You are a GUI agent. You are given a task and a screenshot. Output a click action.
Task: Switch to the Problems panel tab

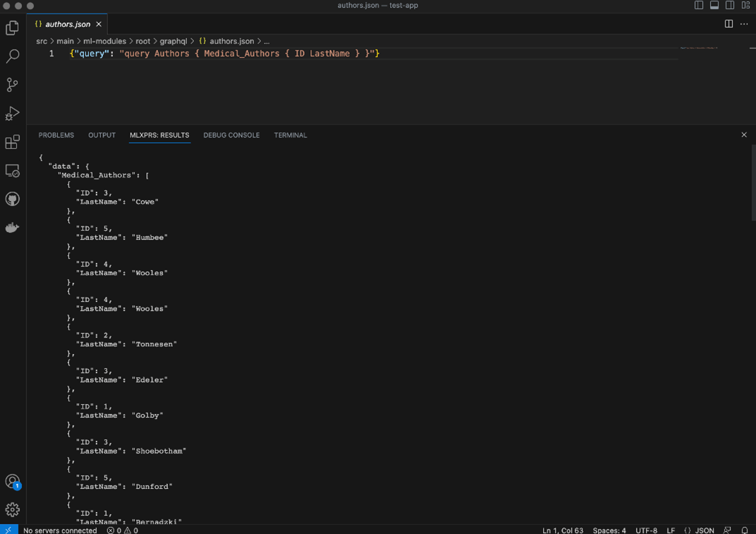pyautogui.click(x=56, y=135)
